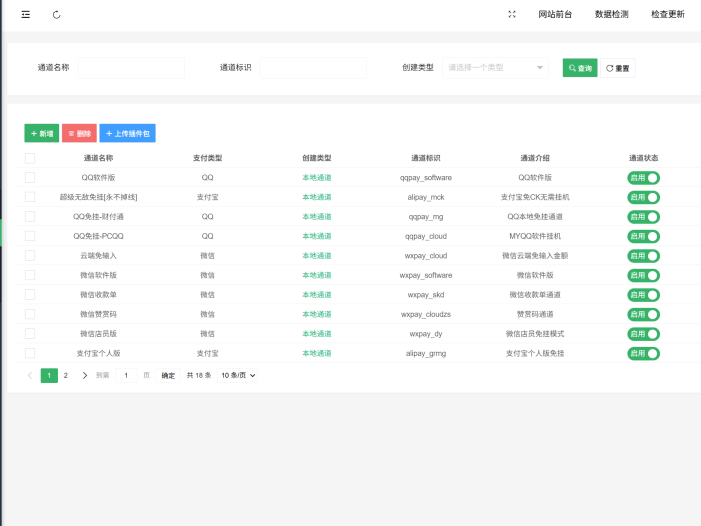Click the wxpay_cloudzs identifier cell
The height and width of the screenshot is (526, 701).
pos(426,314)
